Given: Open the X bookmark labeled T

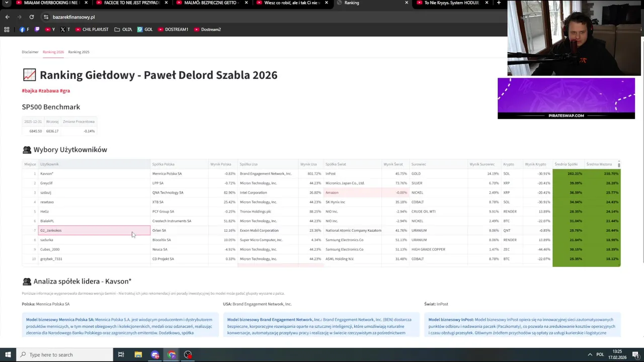Looking at the screenshot, I should tap(65, 29).
